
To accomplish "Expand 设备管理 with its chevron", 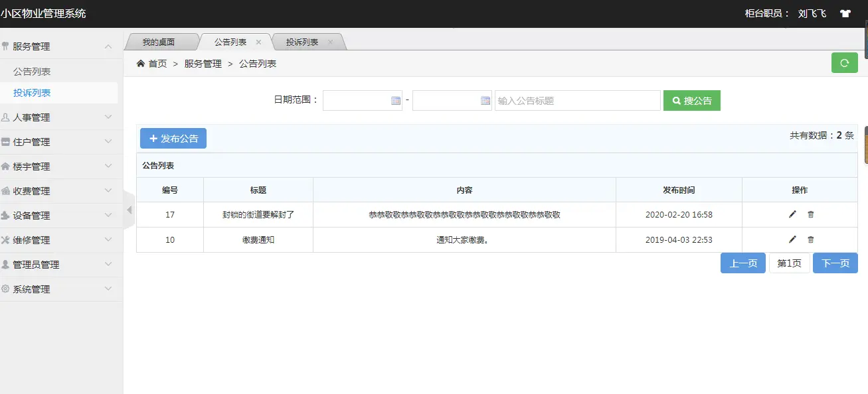I will tap(108, 216).
